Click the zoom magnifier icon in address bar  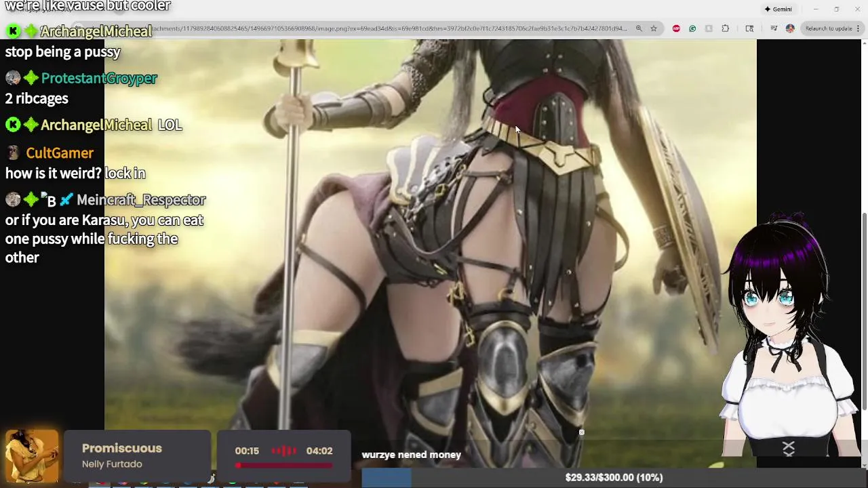(639, 28)
